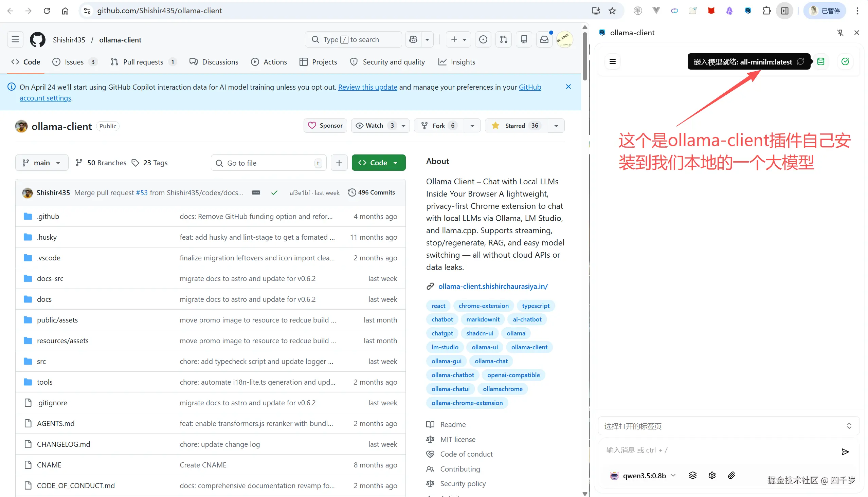The width and height of the screenshot is (868, 497).
Task: Click the attach file paperclip icon
Action: coord(731,475)
